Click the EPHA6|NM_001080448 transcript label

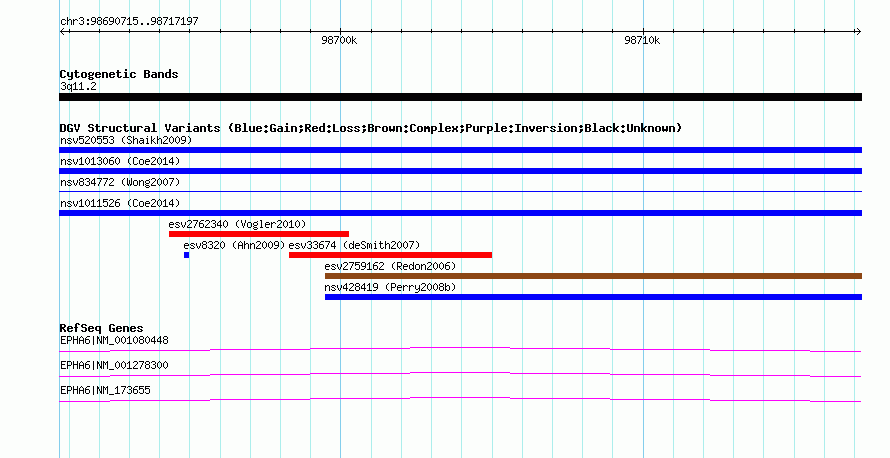[114, 341]
